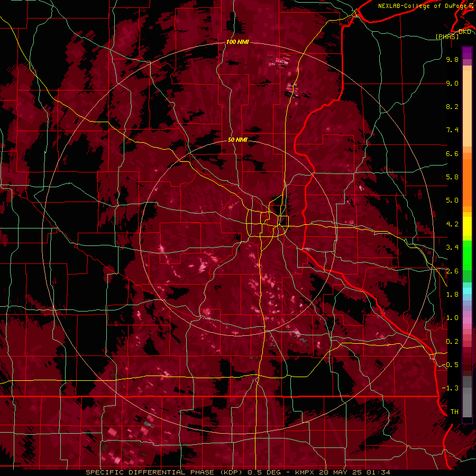The height and width of the screenshot is (476, 476).
Task: Click the 3.4 legend value
Action: [x=452, y=248]
